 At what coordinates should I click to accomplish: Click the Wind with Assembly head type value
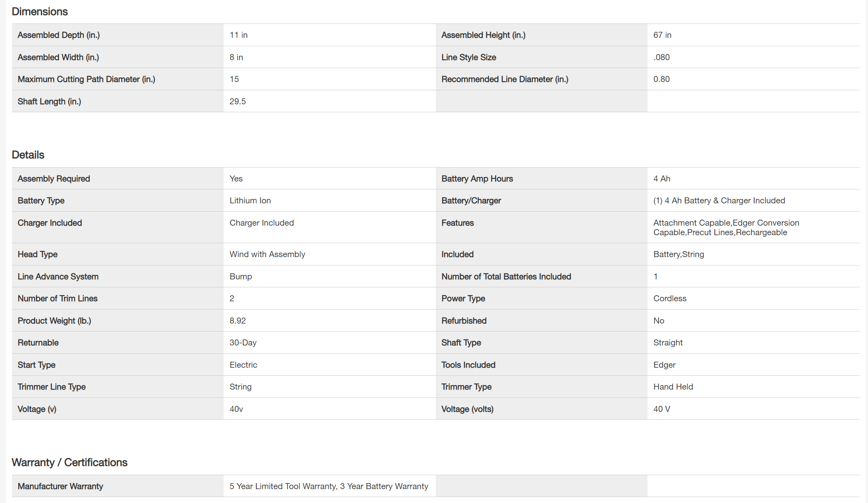[267, 254]
